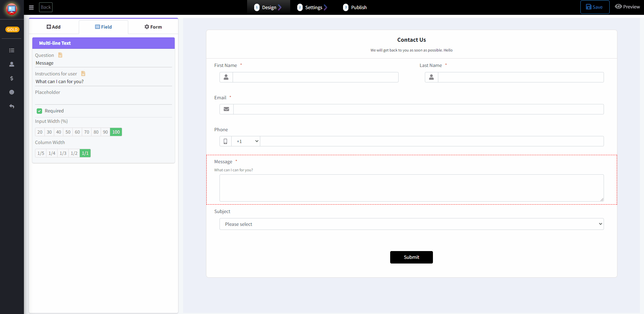Click the Word document icon next to Question
This screenshot has height=314, width=644.
(x=60, y=55)
